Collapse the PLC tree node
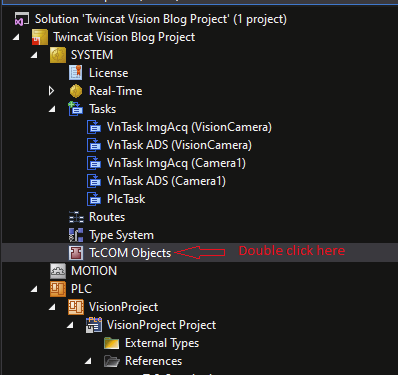Screen dimensions: 398x375 pyautogui.click(x=34, y=289)
